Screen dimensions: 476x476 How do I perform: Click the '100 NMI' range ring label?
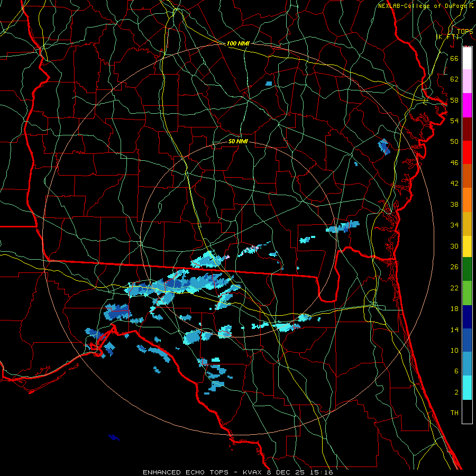(238, 43)
